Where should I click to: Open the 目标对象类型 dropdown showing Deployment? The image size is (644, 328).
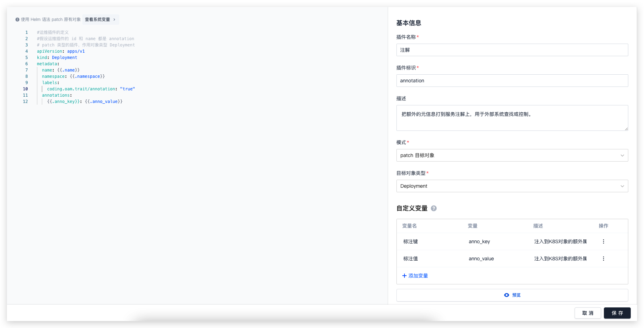[x=512, y=186]
